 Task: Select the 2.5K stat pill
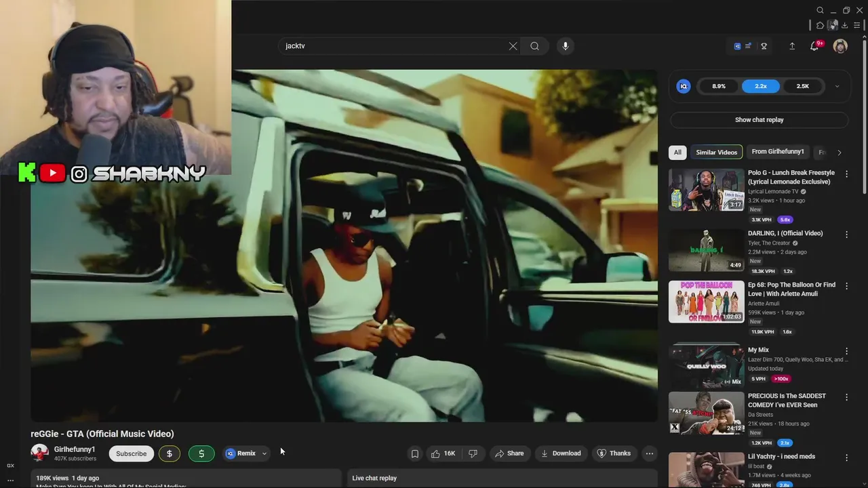pos(802,86)
